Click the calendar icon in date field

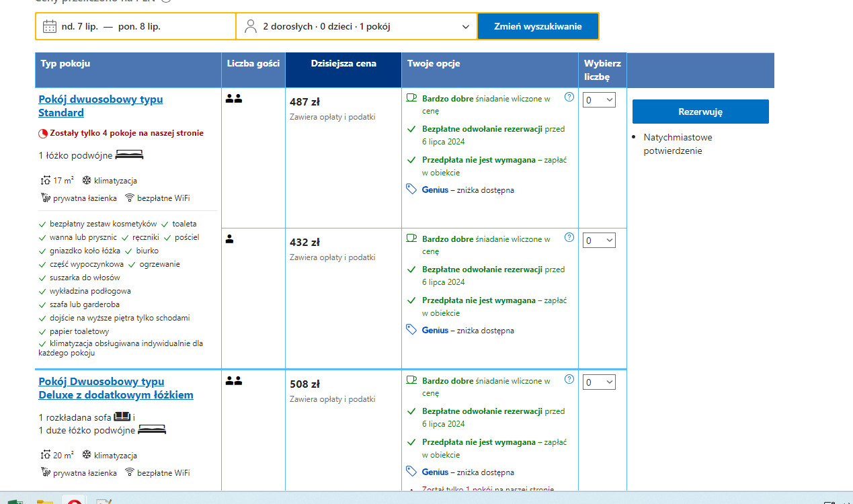pos(50,27)
